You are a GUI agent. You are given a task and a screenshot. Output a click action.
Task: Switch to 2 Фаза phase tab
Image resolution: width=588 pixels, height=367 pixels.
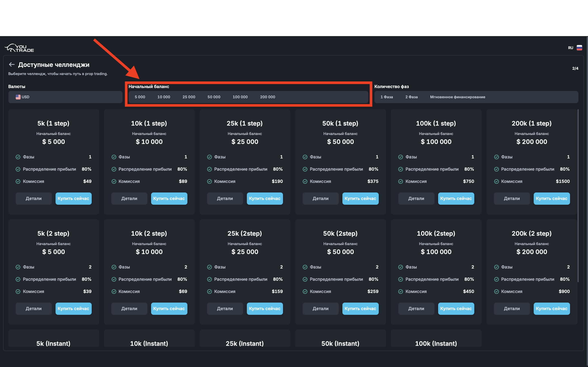pyautogui.click(x=411, y=97)
